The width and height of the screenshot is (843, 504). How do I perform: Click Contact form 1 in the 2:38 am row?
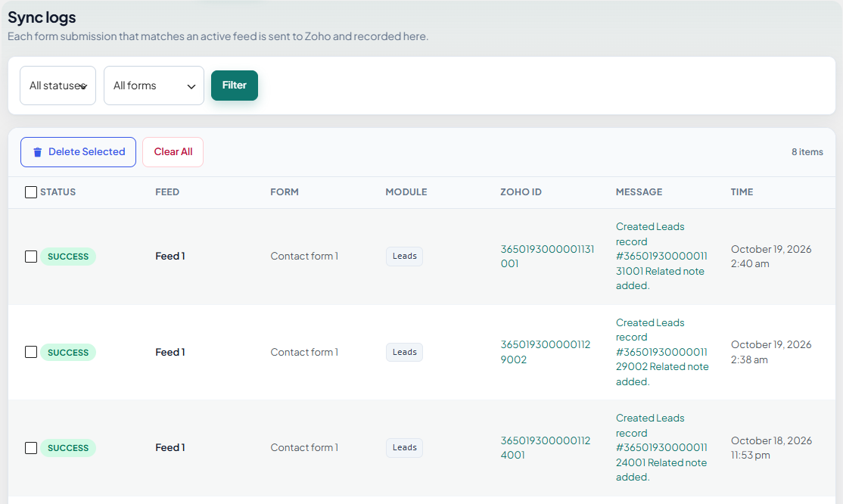(x=304, y=353)
